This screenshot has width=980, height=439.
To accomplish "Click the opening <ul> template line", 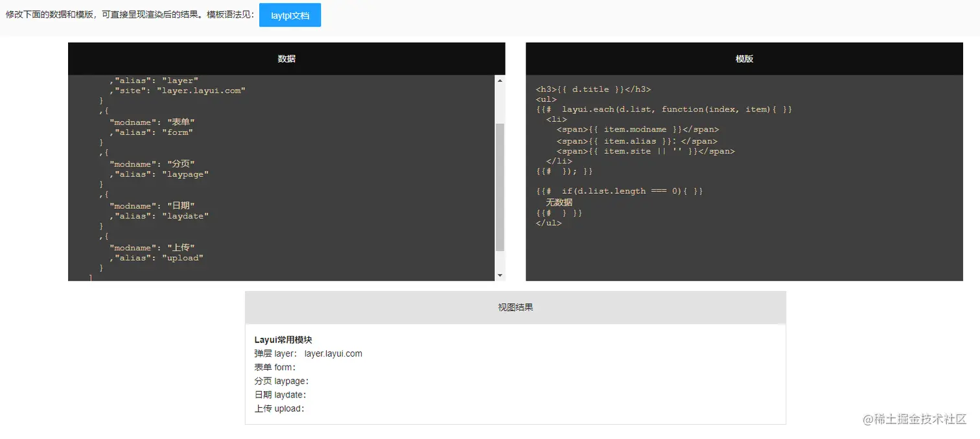I will (546, 100).
